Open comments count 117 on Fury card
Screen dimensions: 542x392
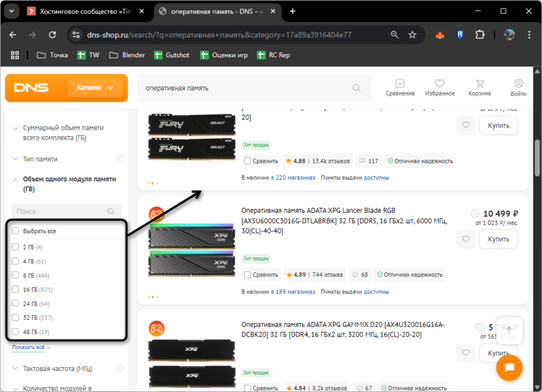(369, 161)
